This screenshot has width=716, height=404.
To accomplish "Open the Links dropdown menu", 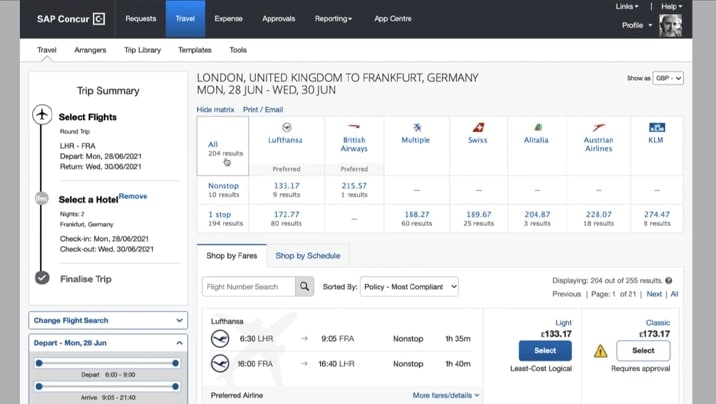I will (626, 6).
